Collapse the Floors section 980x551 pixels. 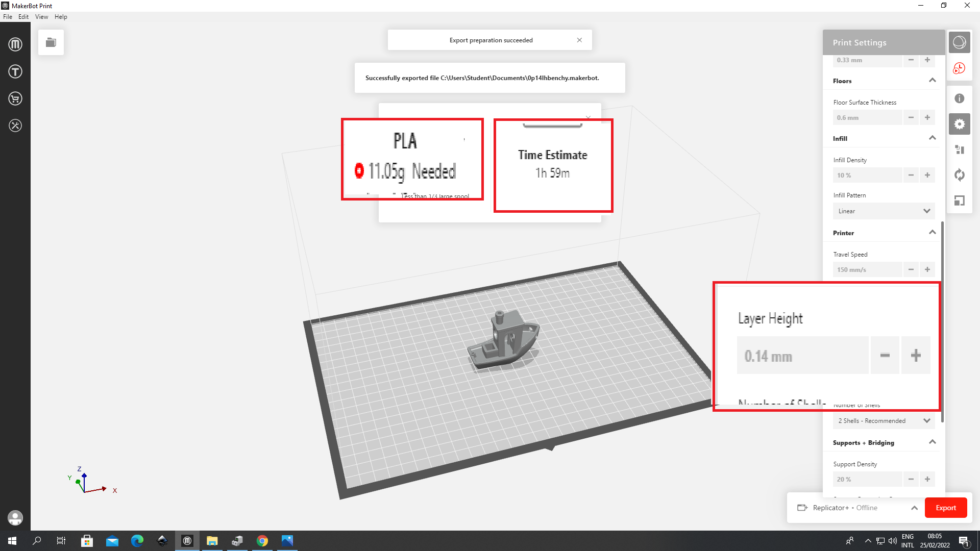[933, 81]
